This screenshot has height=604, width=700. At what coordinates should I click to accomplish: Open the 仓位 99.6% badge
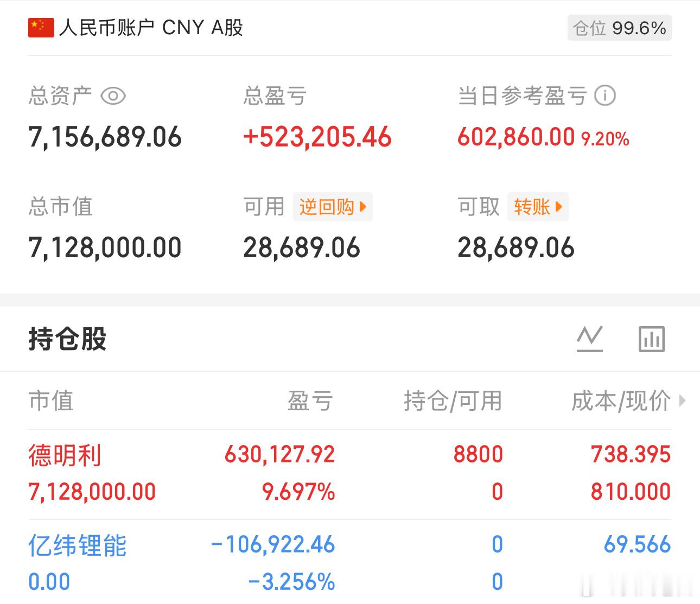tap(620, 28)
